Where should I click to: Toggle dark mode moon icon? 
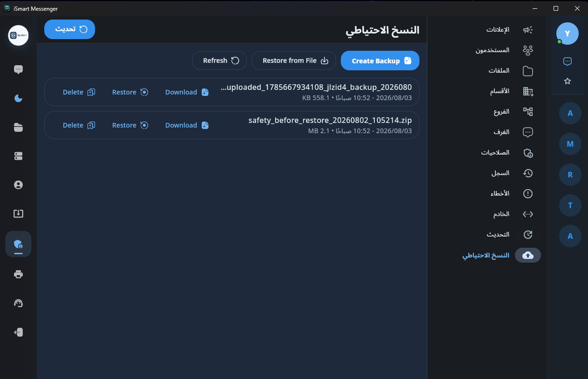click(x=18, y=98)
